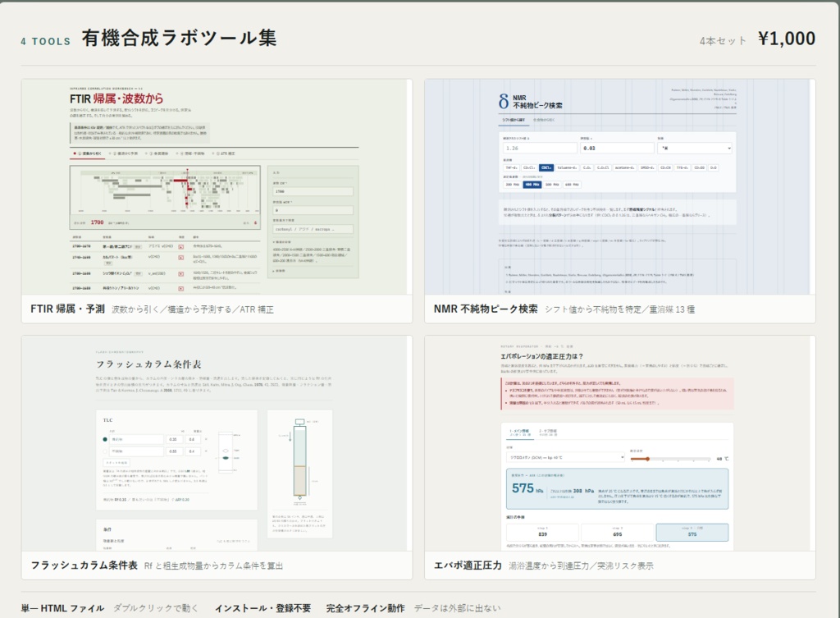Switch to the シフト値から tab in NMR preview
Screen dimensions: 840x618
(514, 120)
